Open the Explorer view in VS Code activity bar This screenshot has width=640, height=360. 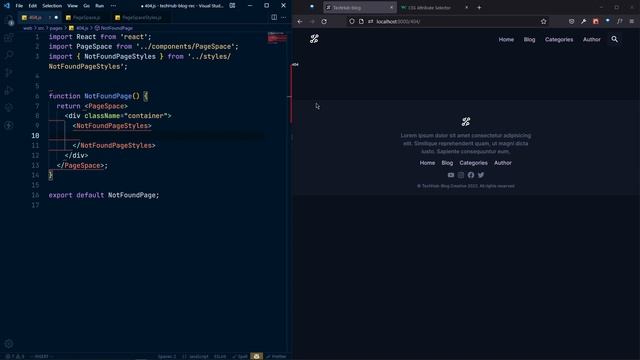[9, 21]
